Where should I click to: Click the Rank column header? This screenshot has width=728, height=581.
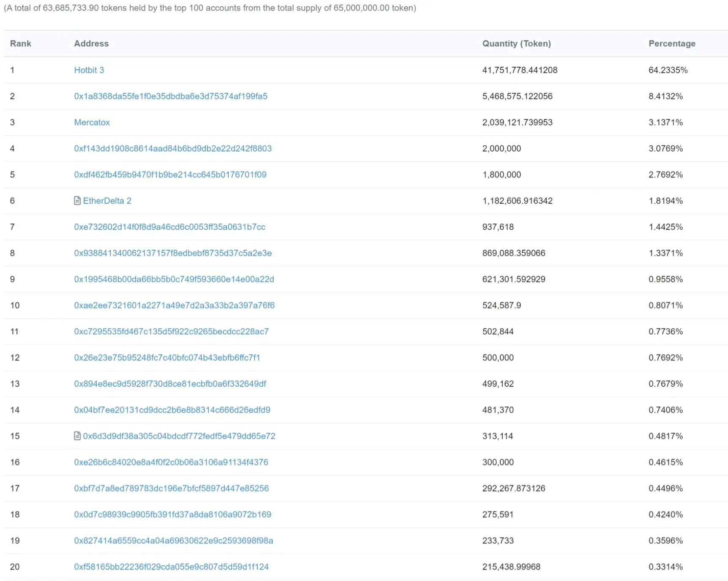coord(21,44)
